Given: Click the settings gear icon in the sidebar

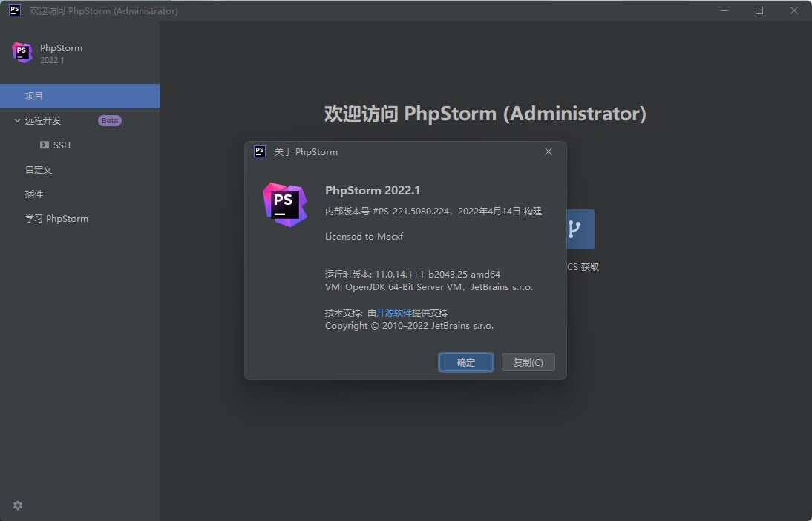Looking at the screenshot, I should [x=18, y=505].
